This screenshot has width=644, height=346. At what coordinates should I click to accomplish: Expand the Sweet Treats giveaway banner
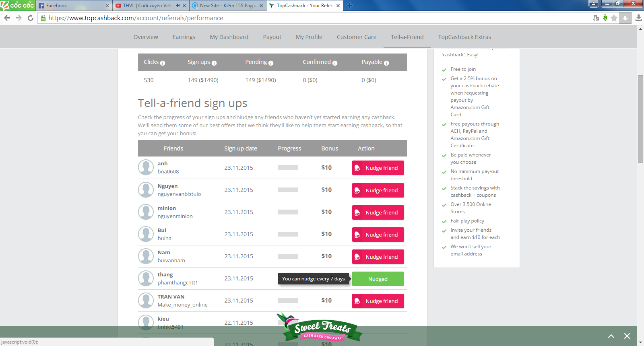pyautogui.click(x=611, y=336)
